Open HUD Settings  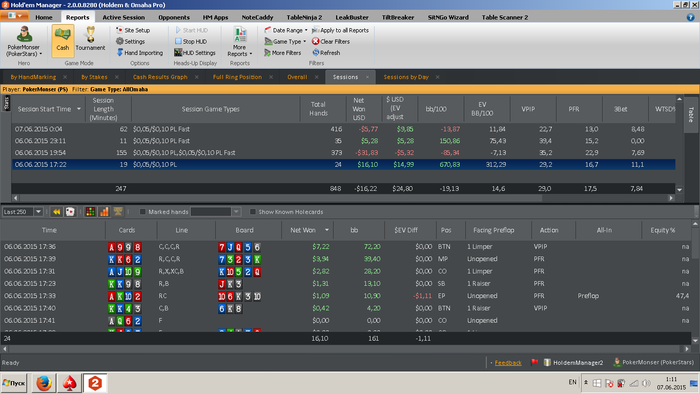(195, 53)
